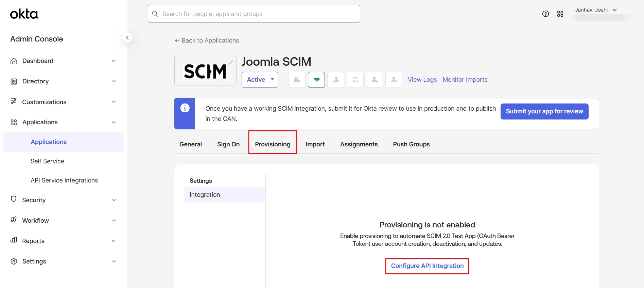Open the Assignments tab

359,144
